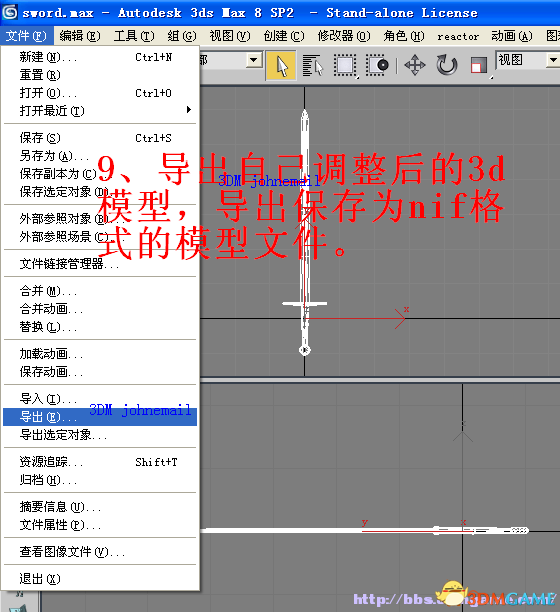
Task: Choose 合并动画 menu entry
Action: [100, 309]
